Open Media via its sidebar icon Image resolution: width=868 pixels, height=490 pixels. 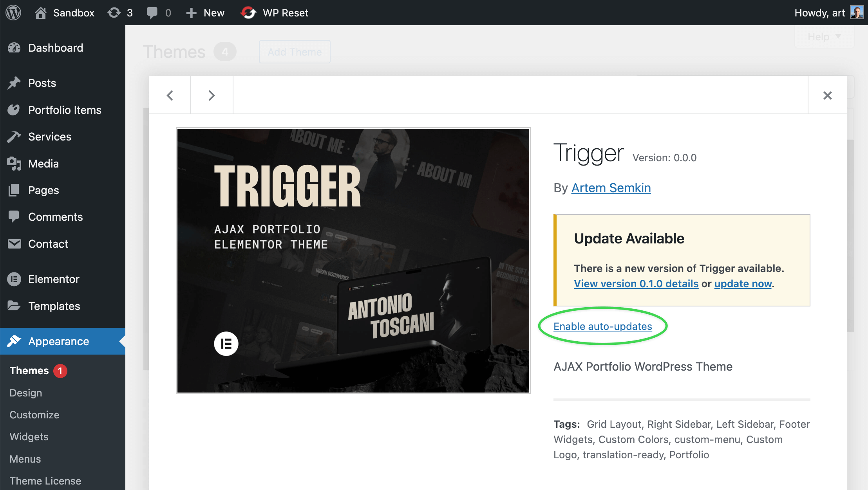(x=14, y=164)
